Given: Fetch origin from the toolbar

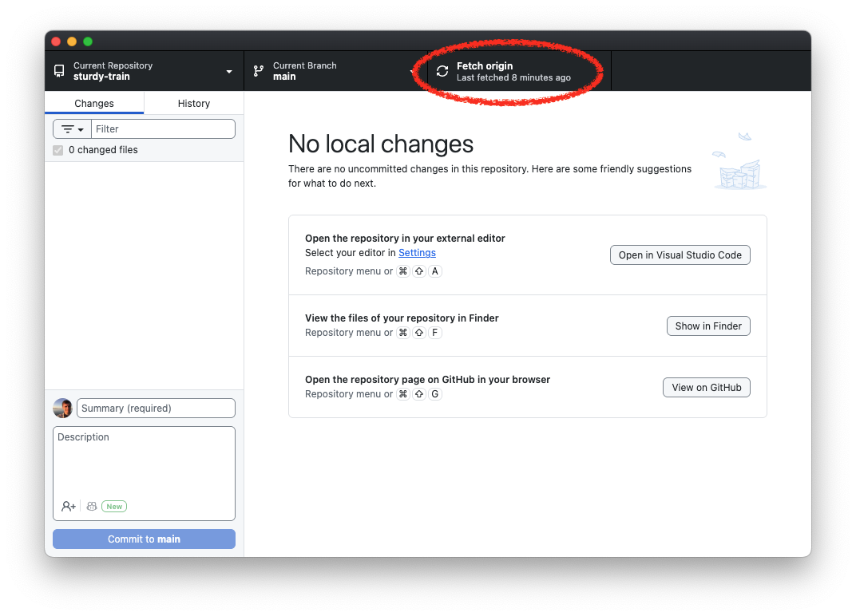Looking at the screenshot, I should coord(519,71).
